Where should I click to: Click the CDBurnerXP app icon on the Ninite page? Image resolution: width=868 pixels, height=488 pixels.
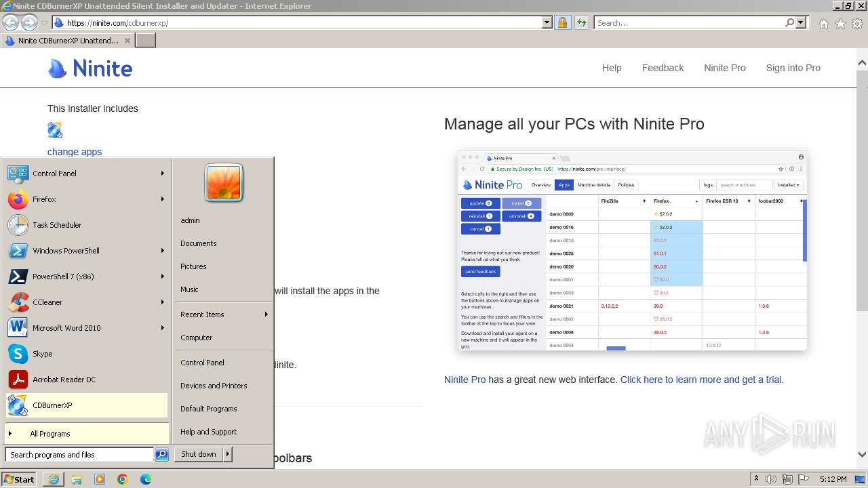click(55, 130)
